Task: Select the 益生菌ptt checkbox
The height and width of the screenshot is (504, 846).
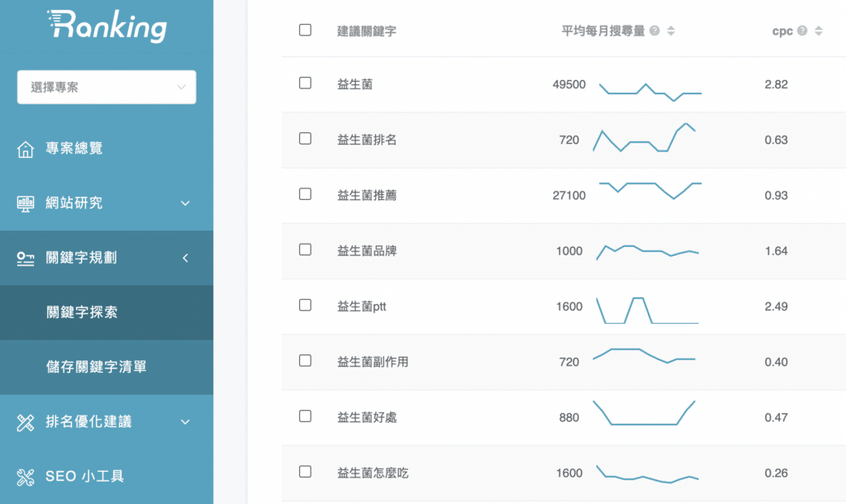Action: click(305, 305)
